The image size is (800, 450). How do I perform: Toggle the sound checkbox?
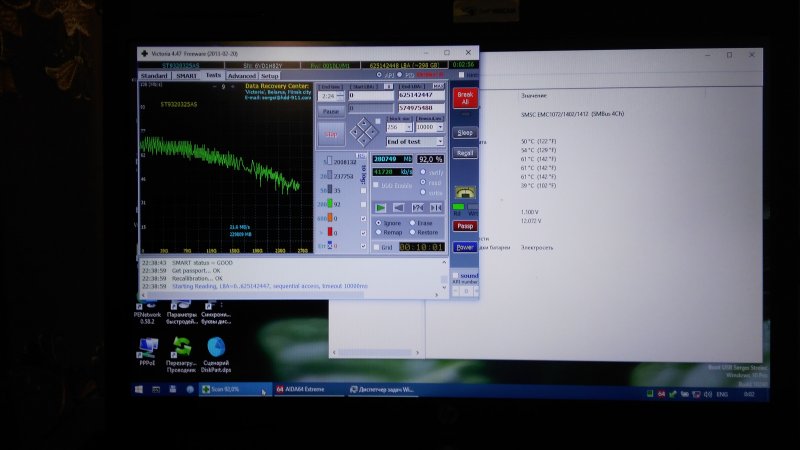(454, 275)
